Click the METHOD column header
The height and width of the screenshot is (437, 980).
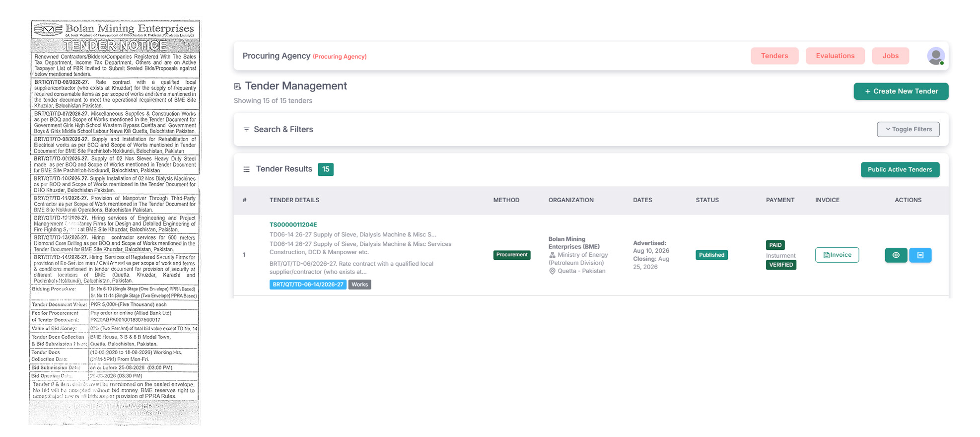coord(506,200)
